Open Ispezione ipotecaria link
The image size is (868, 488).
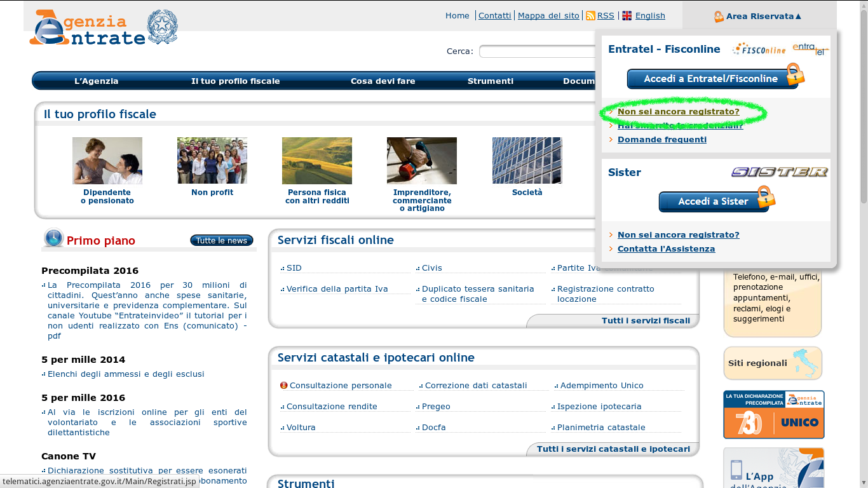(599, 407)
